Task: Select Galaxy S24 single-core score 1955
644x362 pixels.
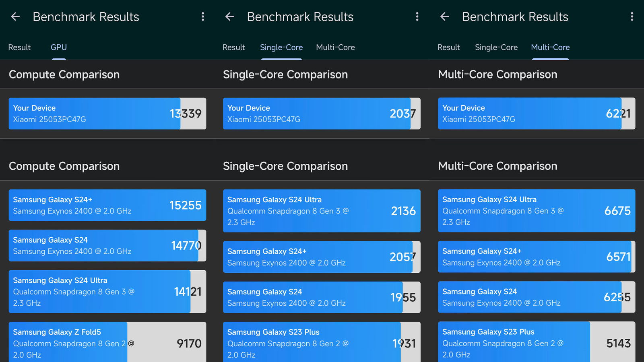Action: pyautogui.click(x=322, y=297)
